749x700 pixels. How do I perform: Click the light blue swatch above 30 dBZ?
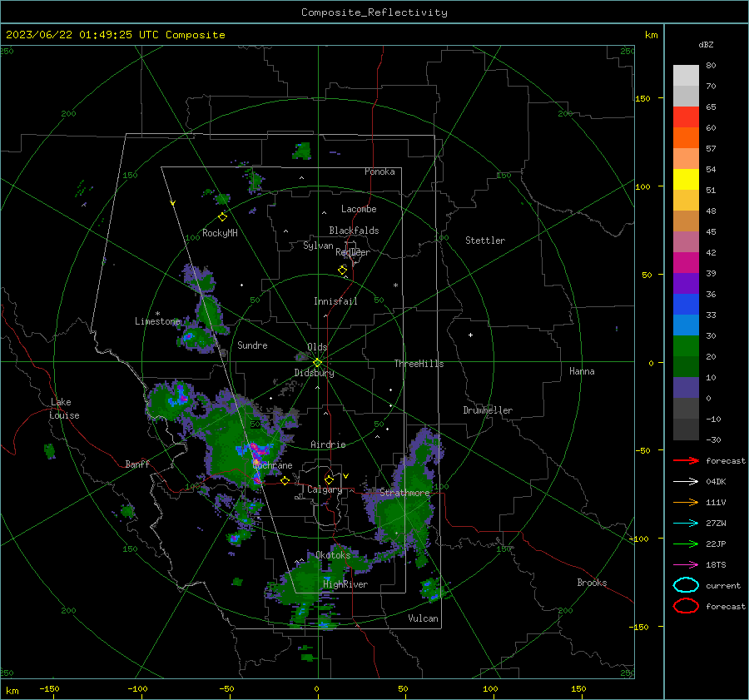click(686, 325)
